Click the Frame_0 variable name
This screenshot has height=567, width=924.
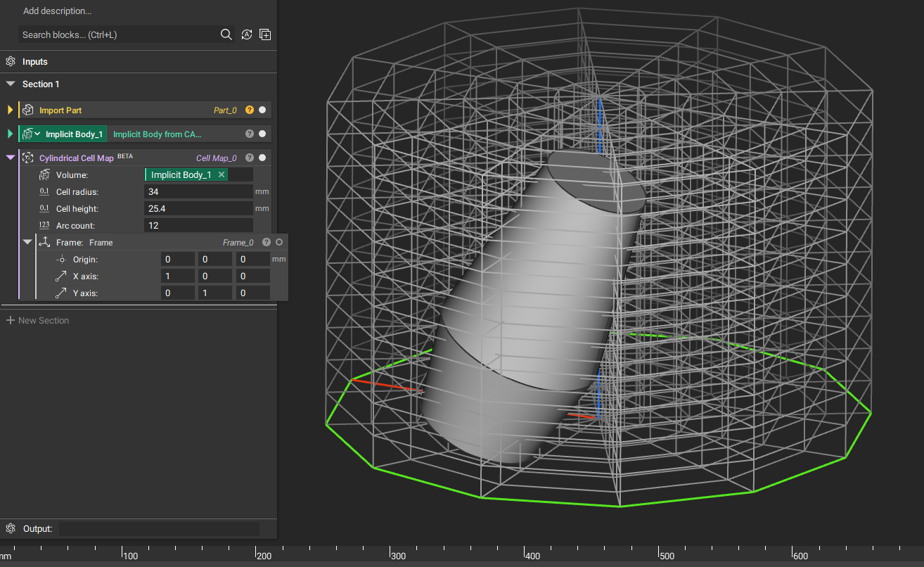238,242
